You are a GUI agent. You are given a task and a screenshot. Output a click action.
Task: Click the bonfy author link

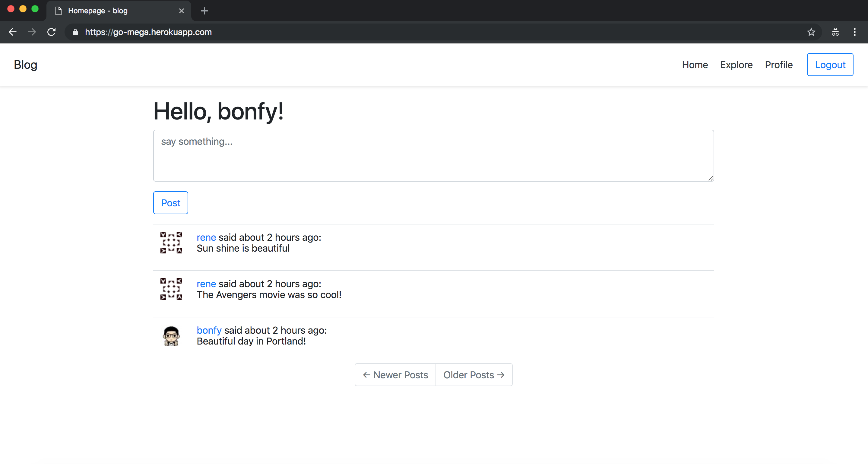(209, 330)
